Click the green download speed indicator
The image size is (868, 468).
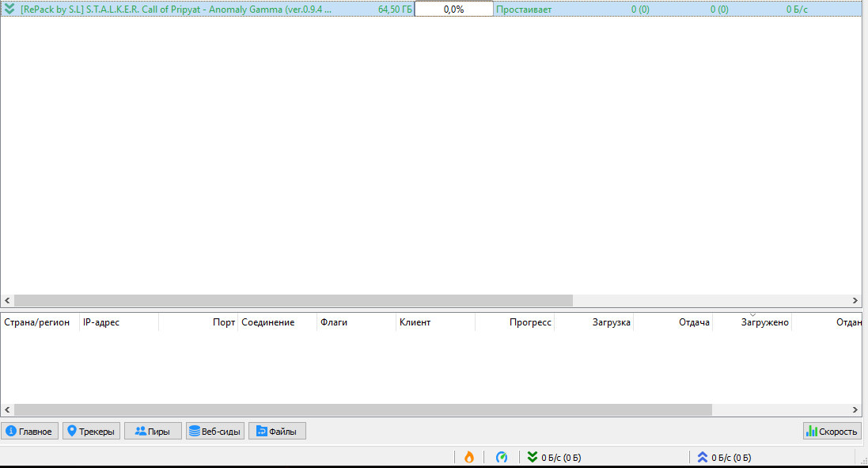tap(555, 457)
